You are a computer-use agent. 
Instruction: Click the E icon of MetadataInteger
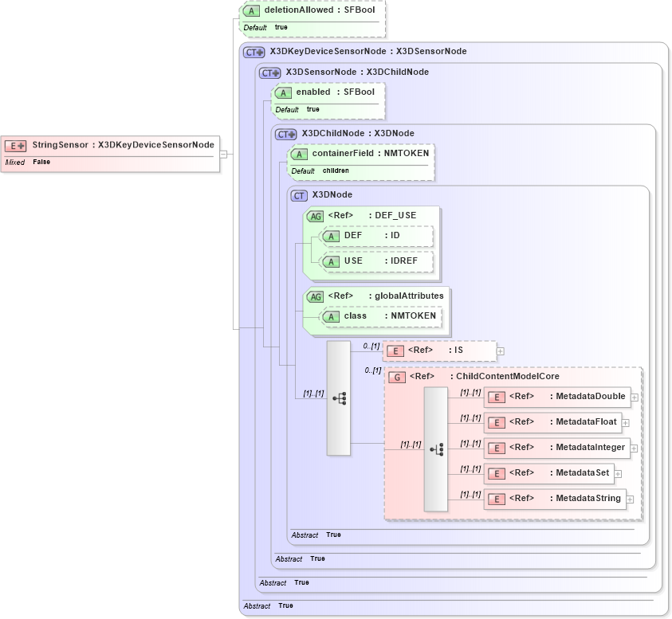[497, 449]
